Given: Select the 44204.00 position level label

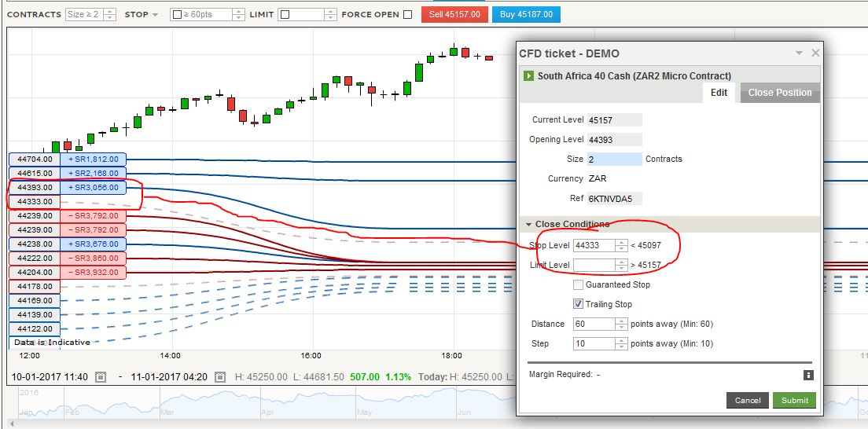Looking at the screenshot, I should (35, 273).
